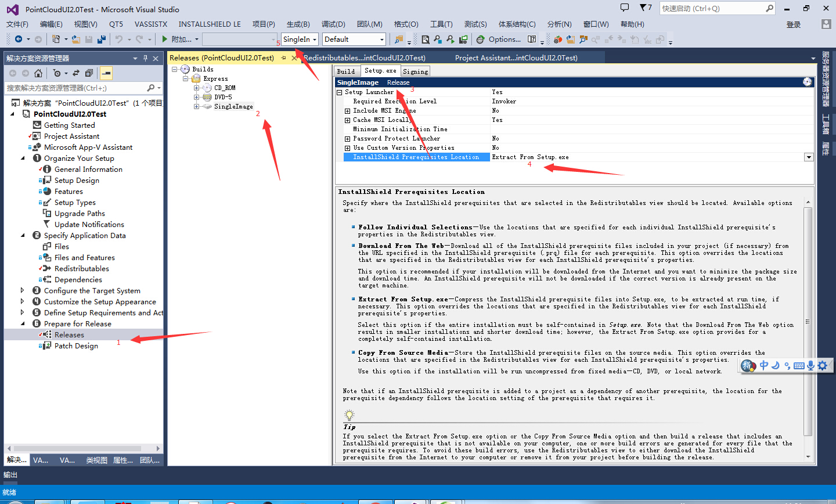Click the Sync with Active Document icon
836x504 pixels.
pyautogui.click(x=76, y=73)
